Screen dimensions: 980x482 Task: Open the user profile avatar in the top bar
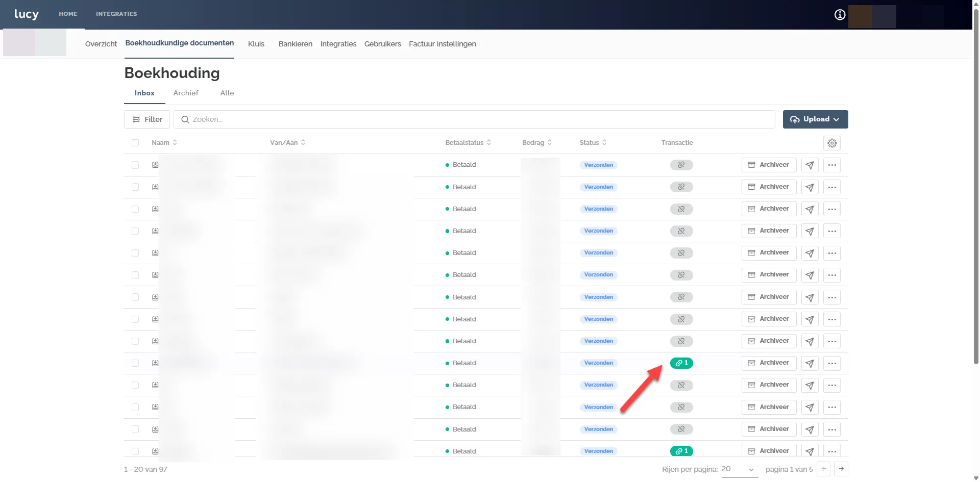(x=872, y=16)
